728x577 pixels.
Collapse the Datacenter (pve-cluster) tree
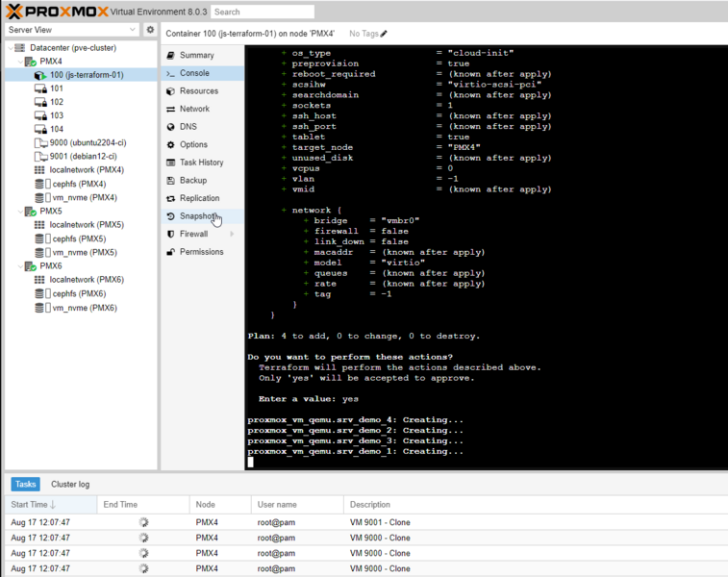(x=11, y=48)
